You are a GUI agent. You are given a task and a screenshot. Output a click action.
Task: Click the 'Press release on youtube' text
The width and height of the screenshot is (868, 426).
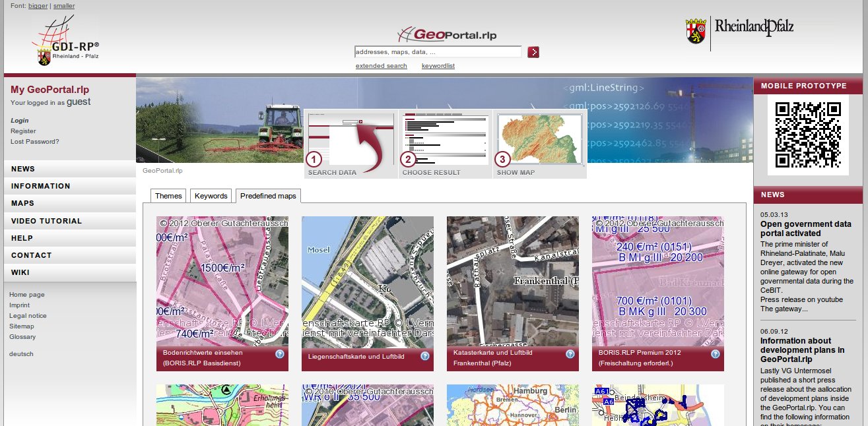click(x=797, y=299)
